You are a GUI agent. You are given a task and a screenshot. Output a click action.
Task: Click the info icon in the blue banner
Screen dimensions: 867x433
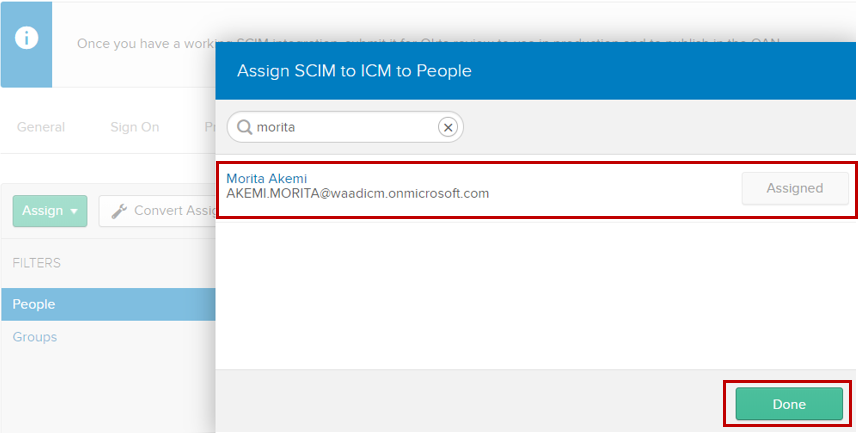click(x=26, y=38)
